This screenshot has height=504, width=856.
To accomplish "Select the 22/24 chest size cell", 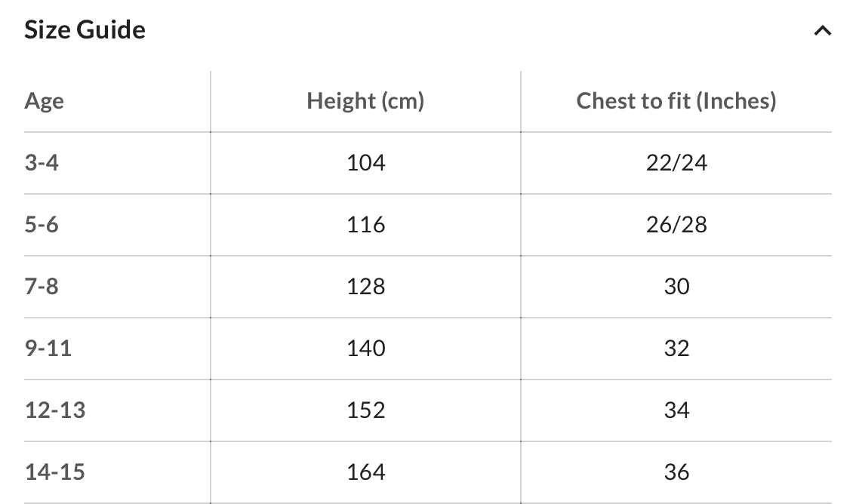I will tap(676, 162).
